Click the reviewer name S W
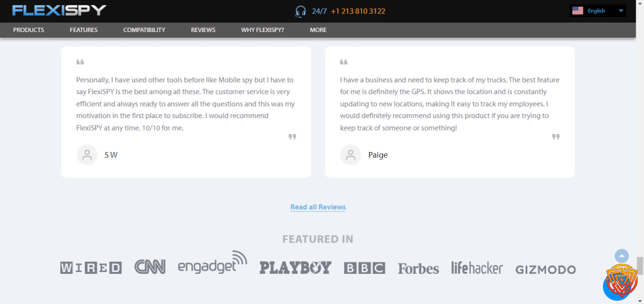 tap(111, 155)
